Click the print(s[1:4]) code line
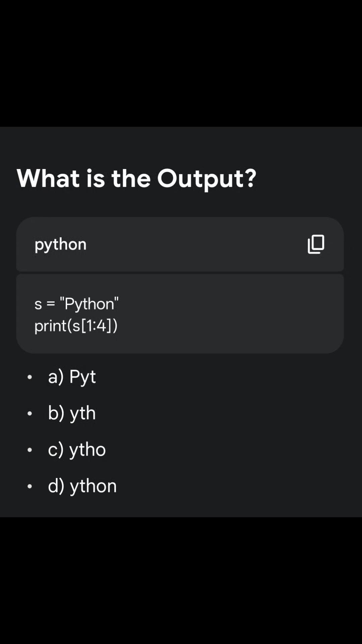Viewport: 362px width, 644px height. (76, 325)
